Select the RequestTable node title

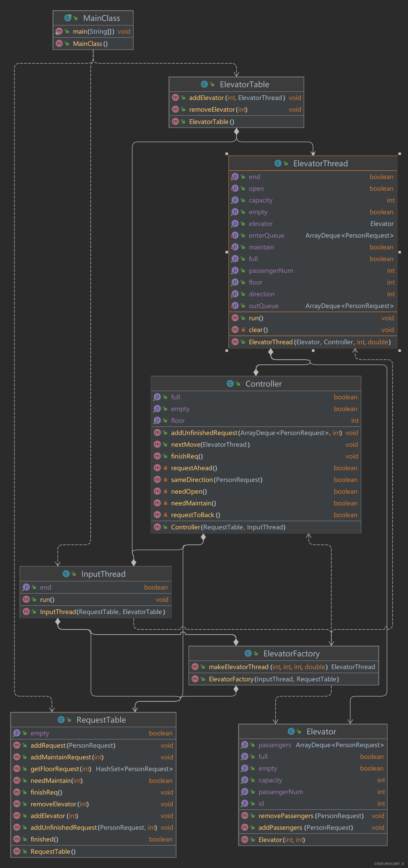coord(101,720)
